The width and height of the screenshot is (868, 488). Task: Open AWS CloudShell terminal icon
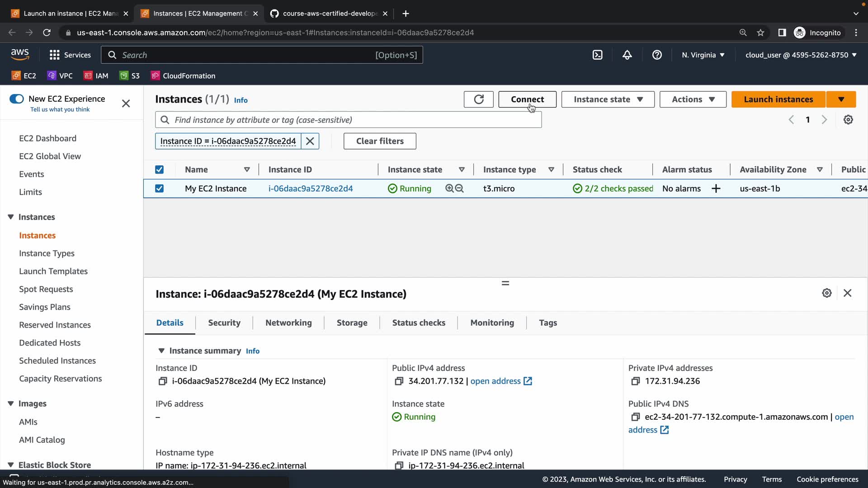[x=597, y=55]
